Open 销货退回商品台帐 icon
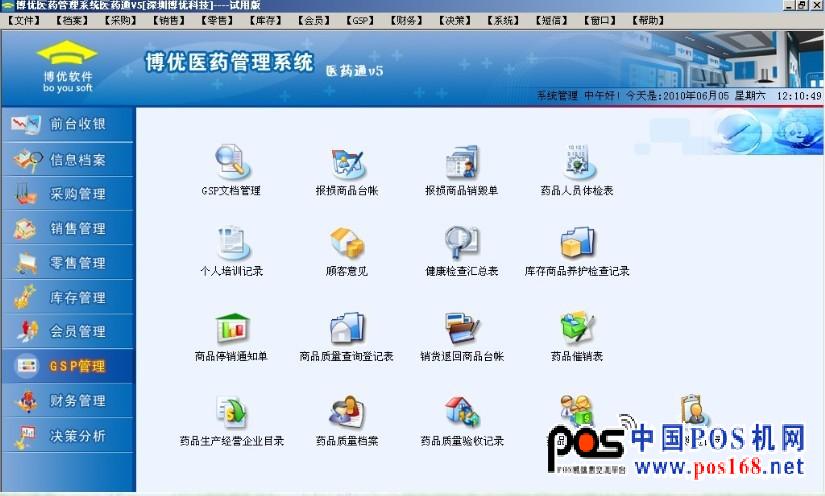The image size is (825, 496). [x=461, y=329]
